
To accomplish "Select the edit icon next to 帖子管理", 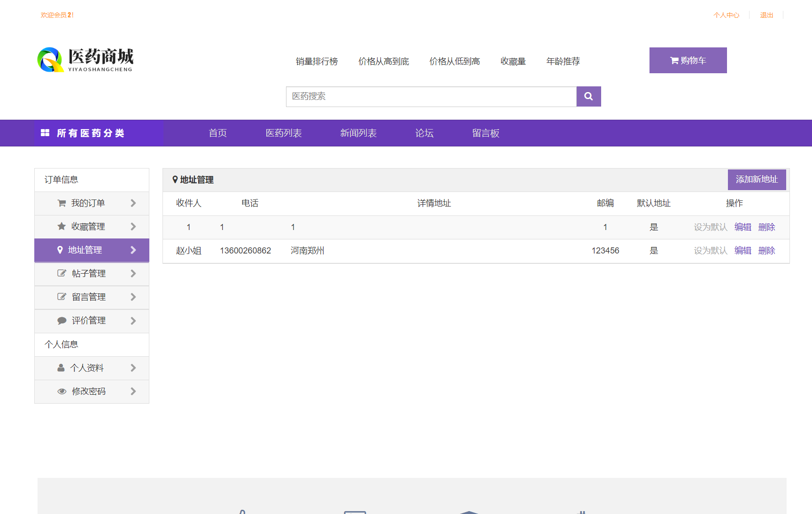I will 61,274.
